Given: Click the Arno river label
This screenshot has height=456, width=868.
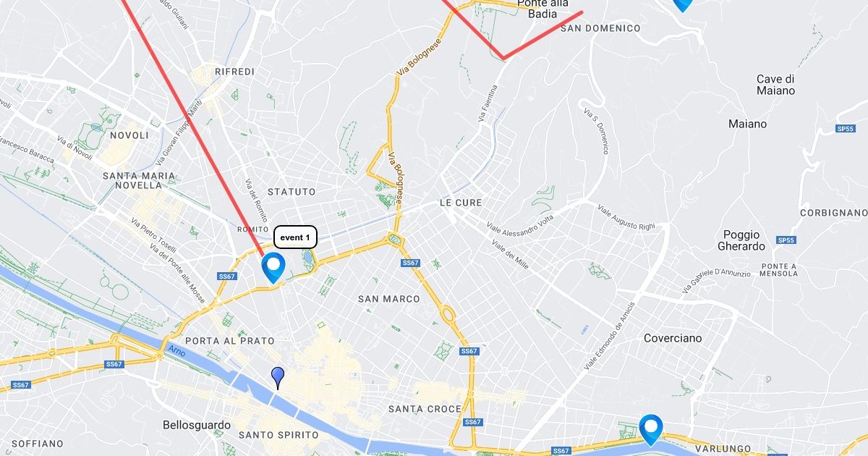Looking at the screenshot, I should 177,352.
